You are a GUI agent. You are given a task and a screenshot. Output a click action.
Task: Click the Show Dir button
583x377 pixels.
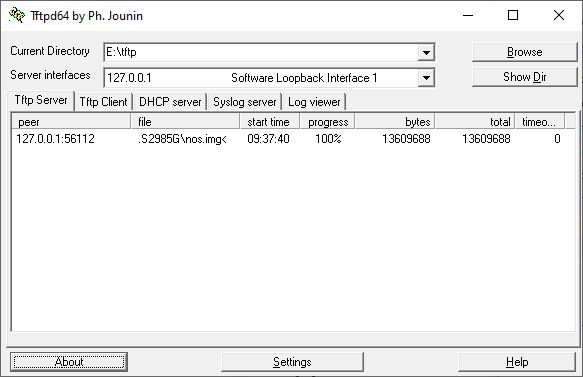pos(524,77)
